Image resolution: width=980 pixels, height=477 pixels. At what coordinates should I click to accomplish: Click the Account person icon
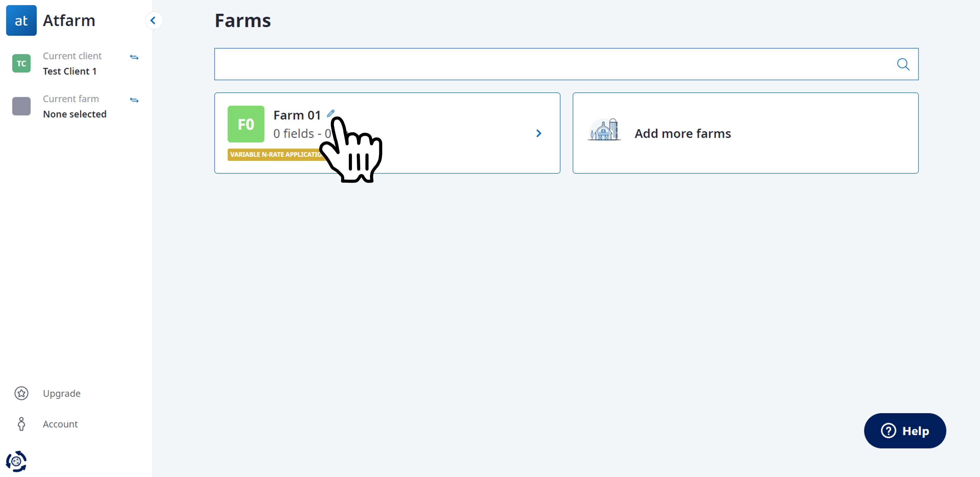coord(21,424)
